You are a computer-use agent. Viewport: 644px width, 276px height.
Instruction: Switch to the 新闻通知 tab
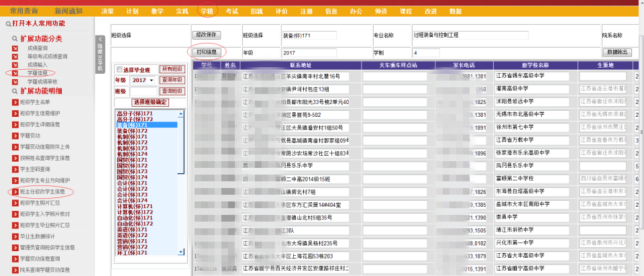point(68,11)
